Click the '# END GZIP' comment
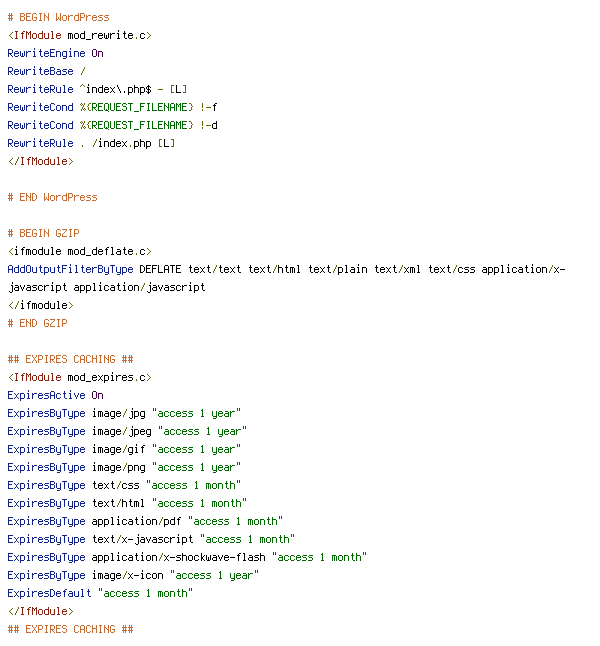600x646 pixels. point(38,323)
